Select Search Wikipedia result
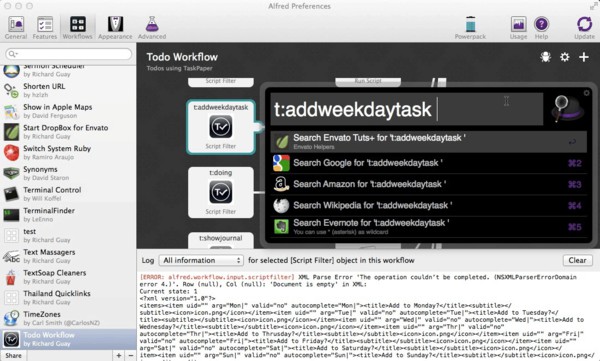Screen dimensions: 600x361 tap(429, 206)
